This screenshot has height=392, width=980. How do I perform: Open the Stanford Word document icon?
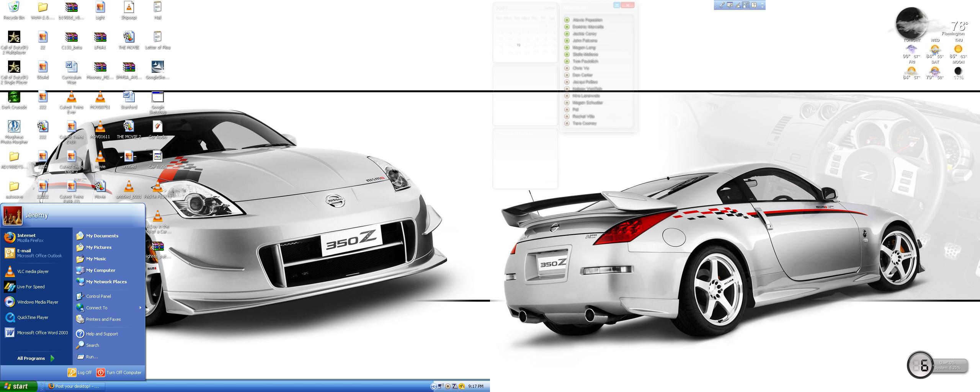[x=129, y=100]
